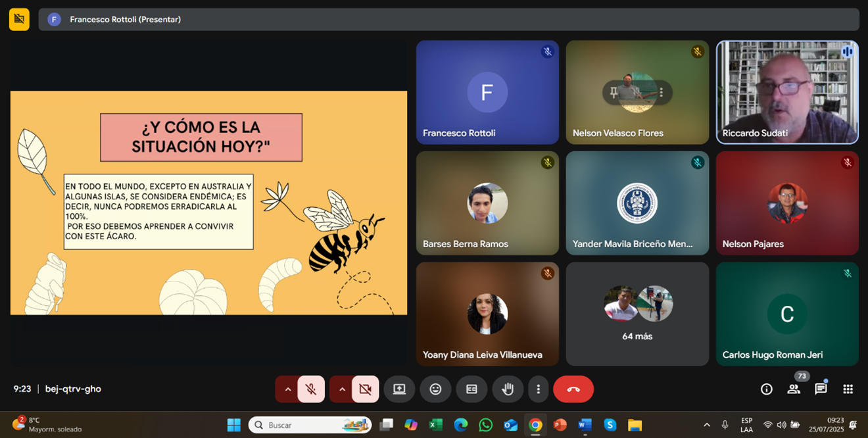Open the activities grid icon

(x=848, y=389)
